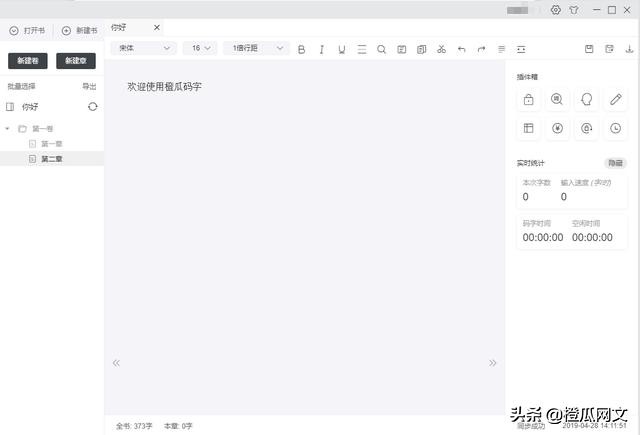Toggle italic formatting in toolbar

pyautogui.click(x=322, y=49)
